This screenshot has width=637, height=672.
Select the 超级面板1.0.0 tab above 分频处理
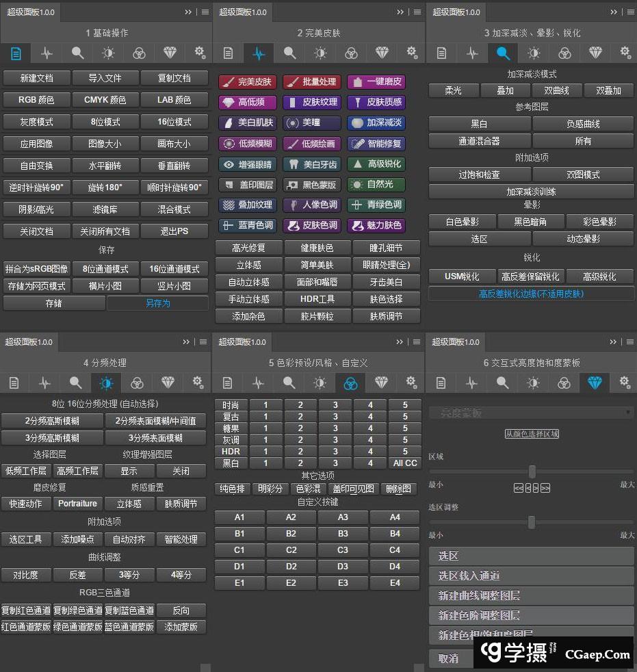point(30,342)
